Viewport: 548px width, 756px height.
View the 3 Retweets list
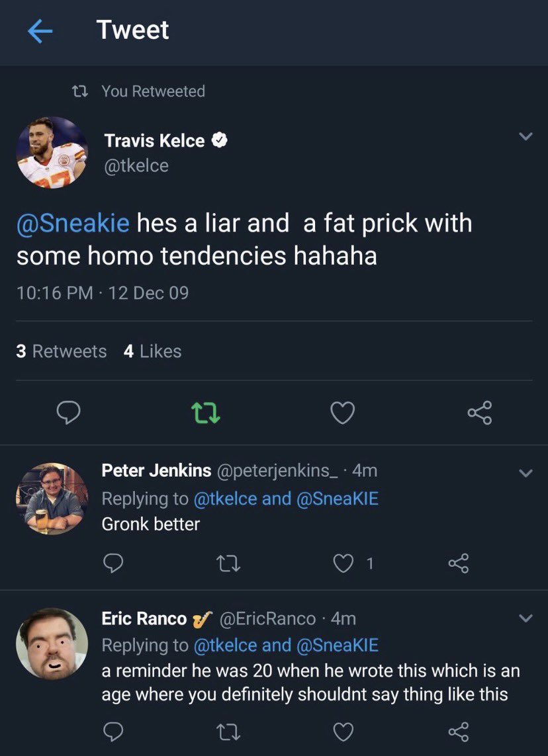pyautogui.click(x=62, y=351)
